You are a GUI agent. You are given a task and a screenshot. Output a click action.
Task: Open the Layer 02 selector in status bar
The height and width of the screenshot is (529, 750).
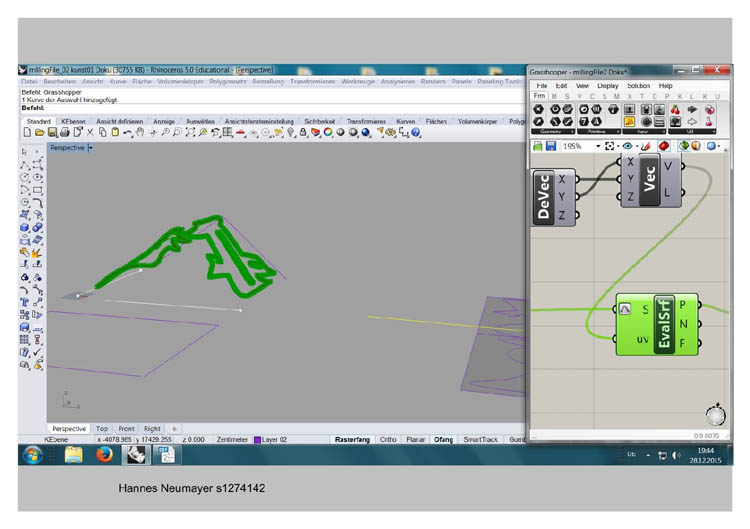[x=271, y=440]
